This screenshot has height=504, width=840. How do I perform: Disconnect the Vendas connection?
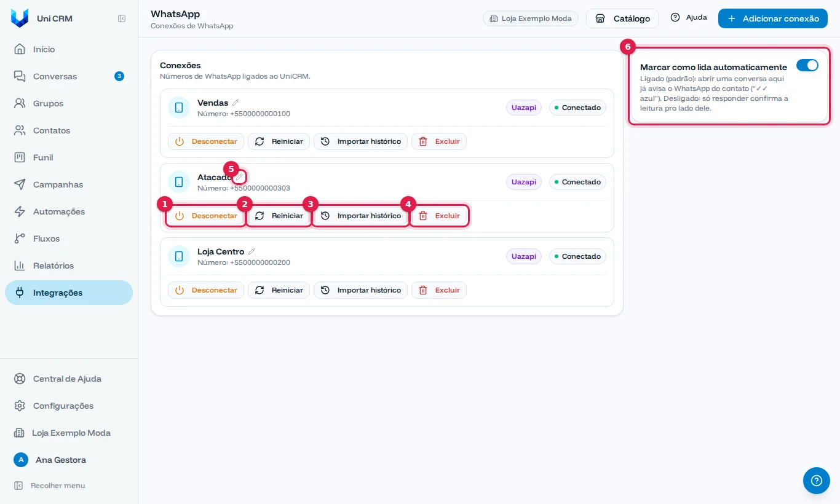206,141
